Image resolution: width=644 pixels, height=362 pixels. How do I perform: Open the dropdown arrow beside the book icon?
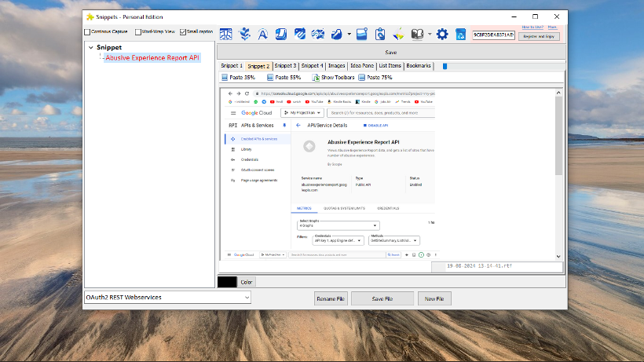tap(430, 34)
